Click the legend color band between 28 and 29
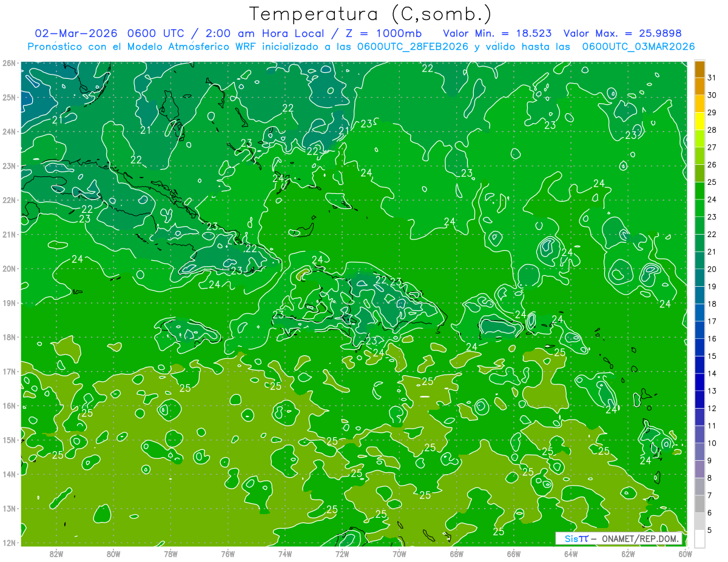This screenshot has width=728, height=562. [x=699, y=121]
